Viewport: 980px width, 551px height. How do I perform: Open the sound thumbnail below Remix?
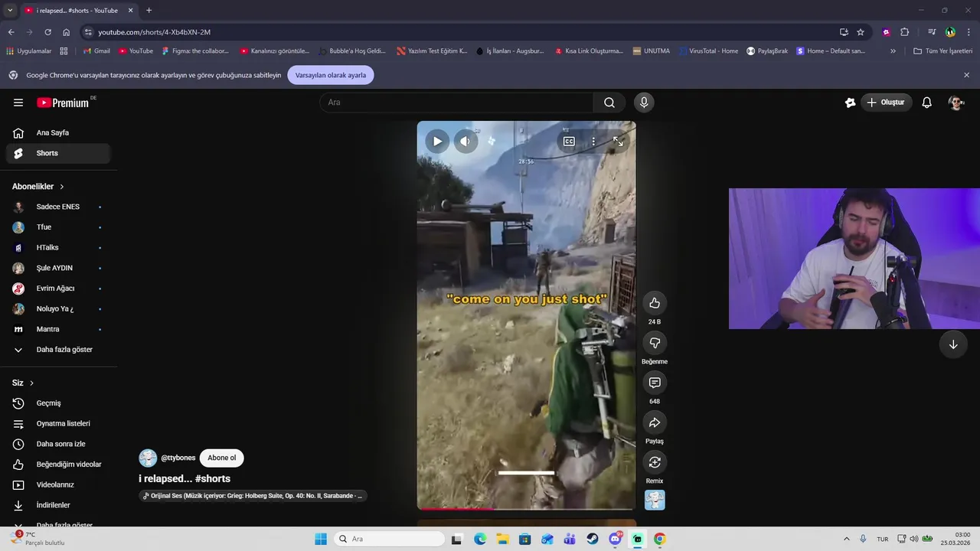coord(655,500)
